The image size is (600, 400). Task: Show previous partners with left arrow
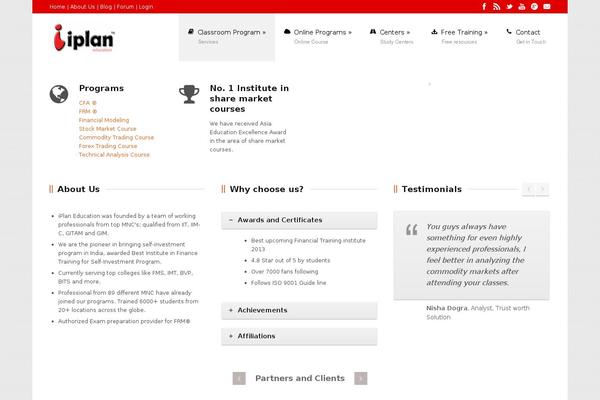[x=239, y=378]
